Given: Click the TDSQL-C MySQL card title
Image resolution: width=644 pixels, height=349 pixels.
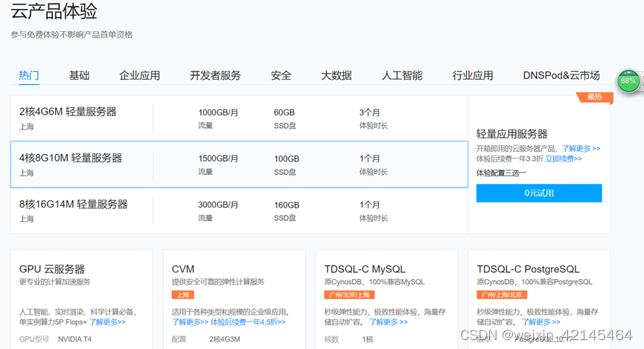Looking at the screenshot, I should point(365,269).
